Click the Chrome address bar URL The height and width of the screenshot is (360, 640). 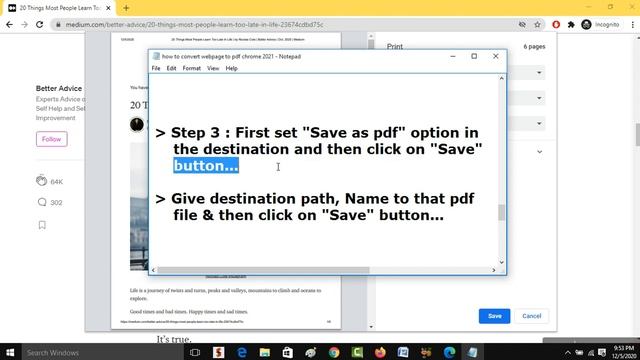pyautogui.click(x=194, y=24)
